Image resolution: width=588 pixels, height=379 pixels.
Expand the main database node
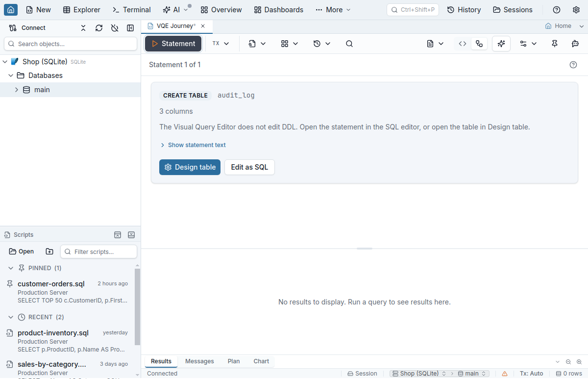point(17,90)
